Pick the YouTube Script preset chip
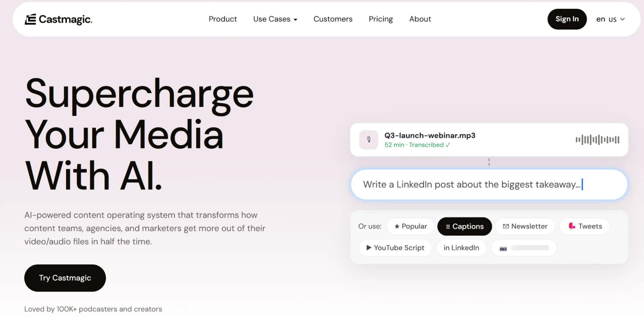644x317 pixels. point(395,248)
